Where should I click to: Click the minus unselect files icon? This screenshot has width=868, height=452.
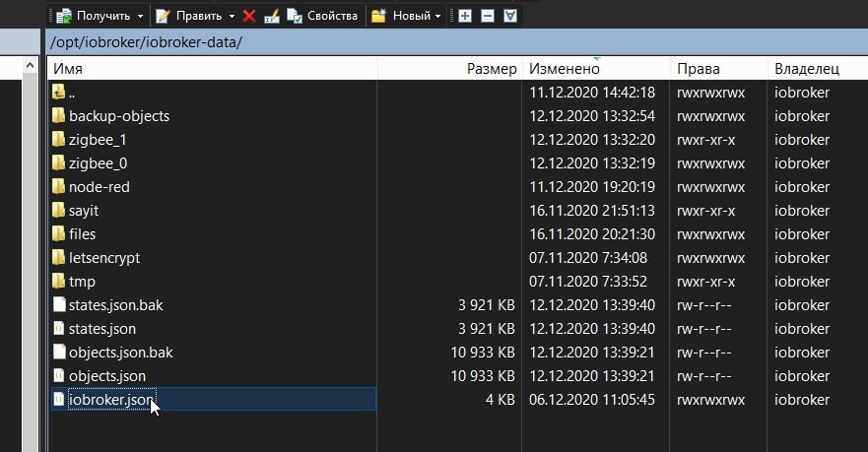point(488,16)
